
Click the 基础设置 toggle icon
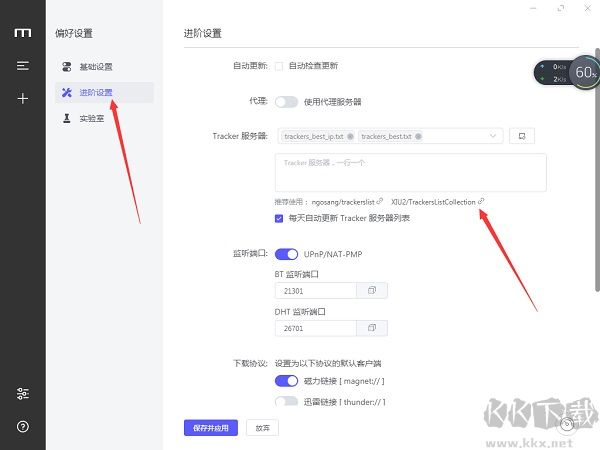[67, 67]
